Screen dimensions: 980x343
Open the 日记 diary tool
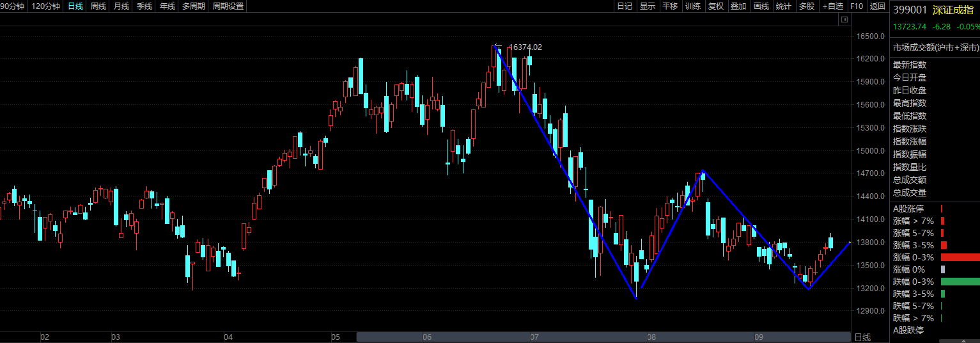coord(625,6)
